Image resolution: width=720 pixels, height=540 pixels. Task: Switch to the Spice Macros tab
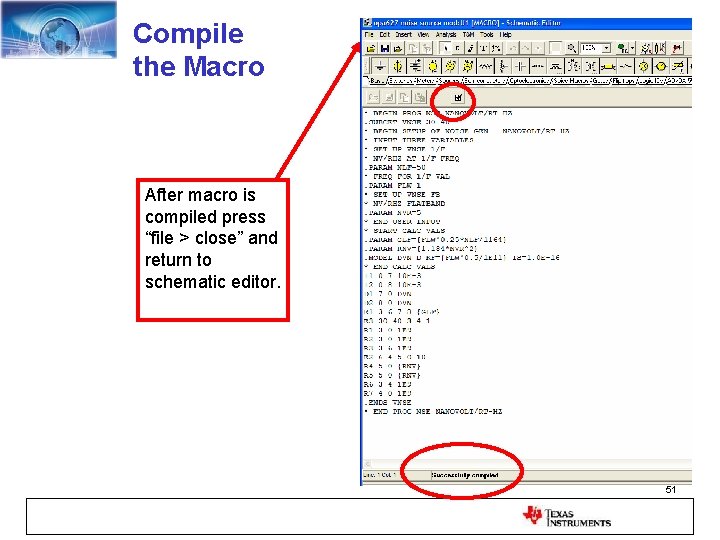click(571, 81)
